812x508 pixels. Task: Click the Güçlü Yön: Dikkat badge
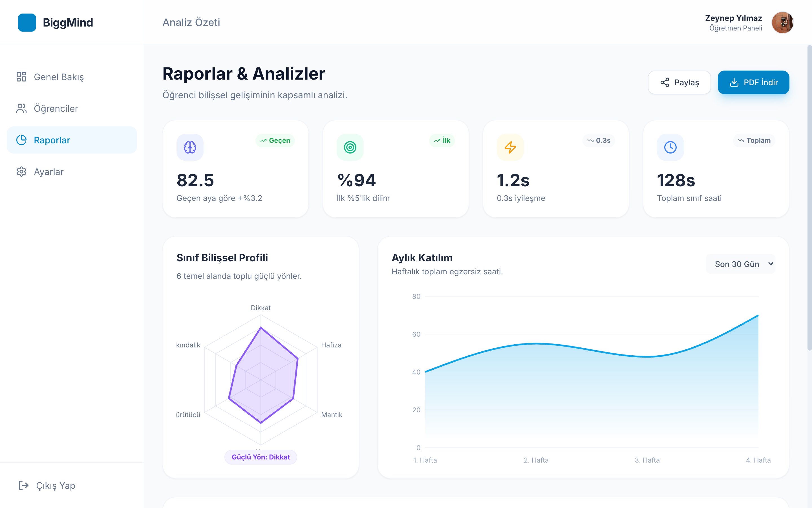click(261, 457)
